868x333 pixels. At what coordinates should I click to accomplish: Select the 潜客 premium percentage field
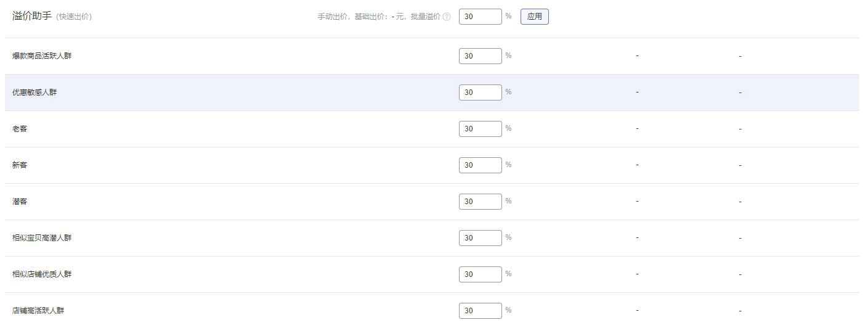click(x=480, y=202)
